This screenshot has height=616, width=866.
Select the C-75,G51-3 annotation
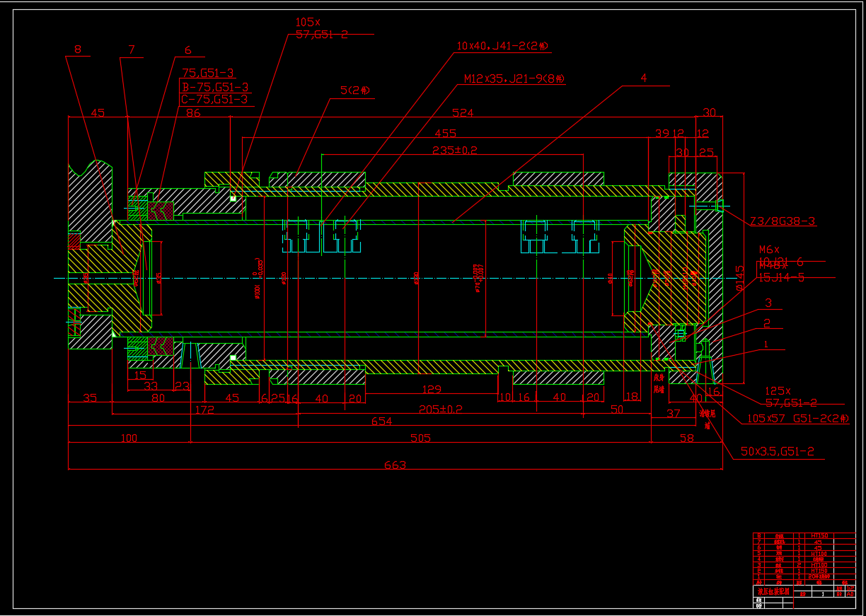(215, 100)
